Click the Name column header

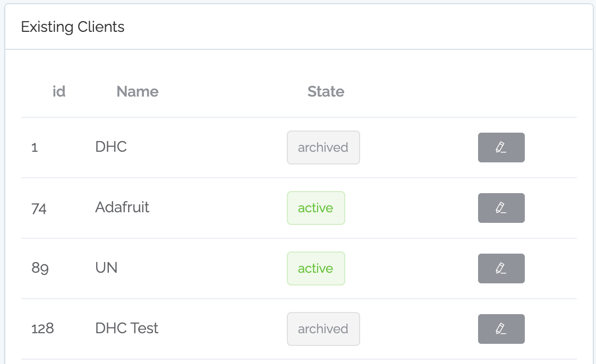tap(137, 91)
